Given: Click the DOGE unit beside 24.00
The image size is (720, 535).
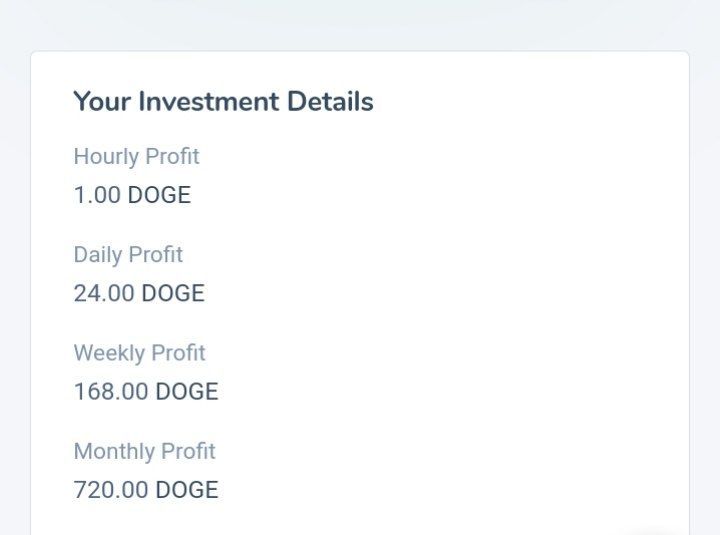Looking at the screenshot, I should 173,293.
